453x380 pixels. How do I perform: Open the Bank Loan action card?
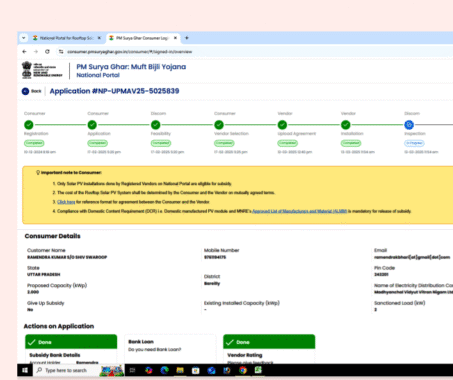click(x=170, y=349)
